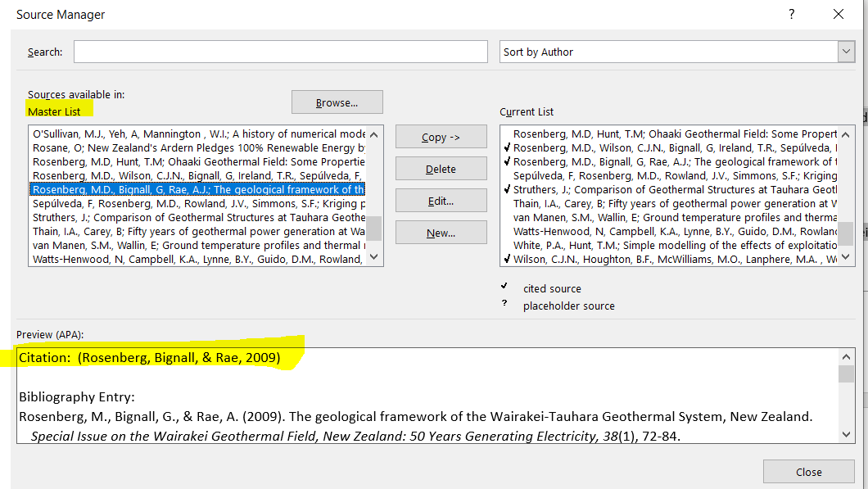
Task: Click the Browse... button
Action: click(x=337, y=102)
